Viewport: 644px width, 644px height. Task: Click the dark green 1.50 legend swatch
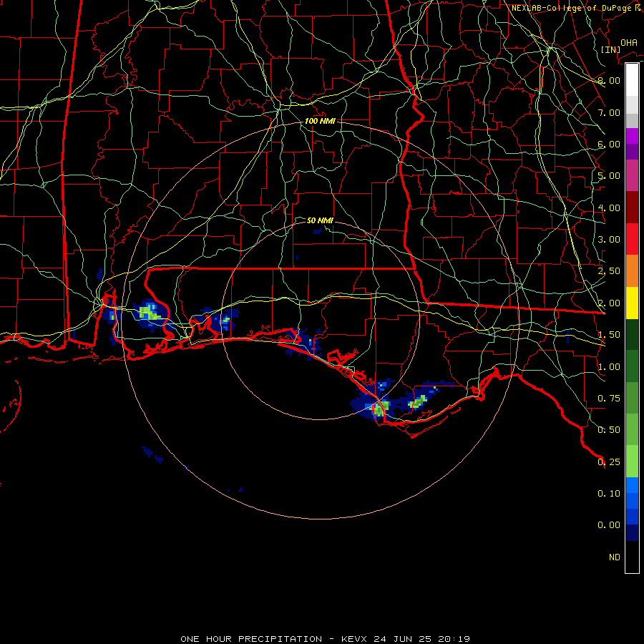(632, 334)
